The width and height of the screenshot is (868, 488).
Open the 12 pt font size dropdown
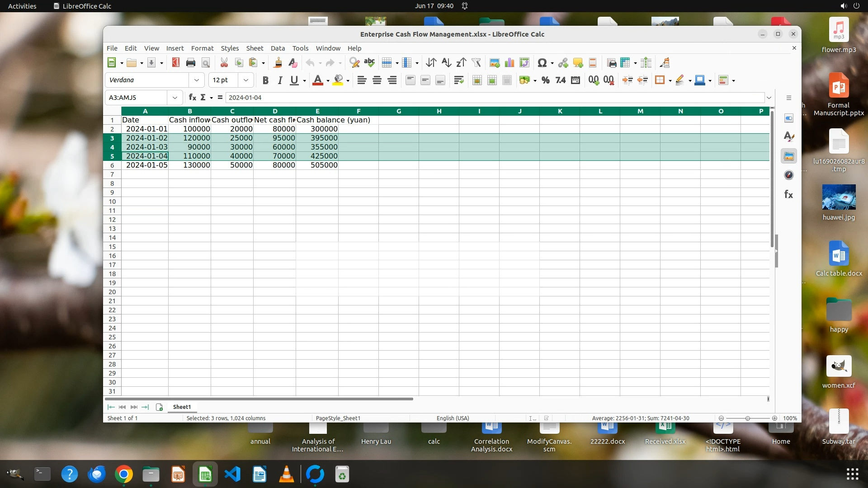click(246, 80)
